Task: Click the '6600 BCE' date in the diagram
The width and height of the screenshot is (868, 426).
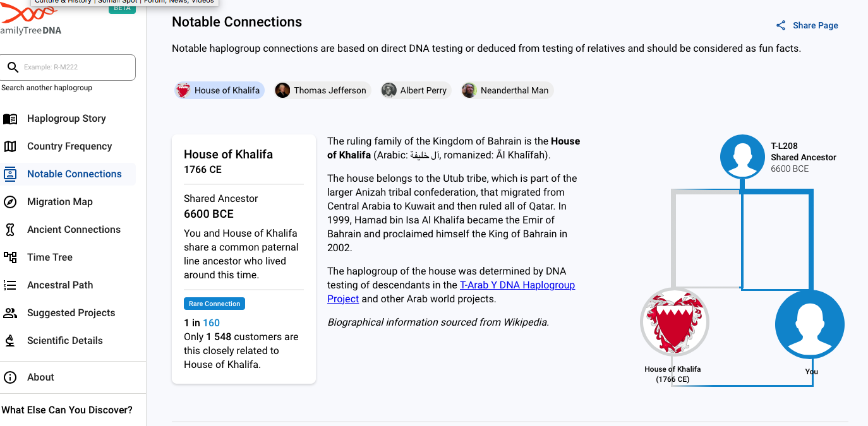Action: click(790, 169)
